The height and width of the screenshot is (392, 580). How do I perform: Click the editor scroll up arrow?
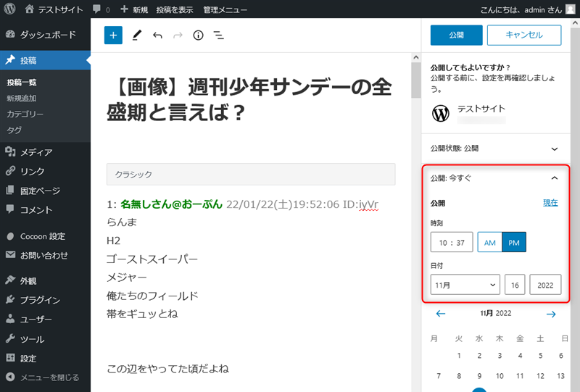click(x=415, y=57)
